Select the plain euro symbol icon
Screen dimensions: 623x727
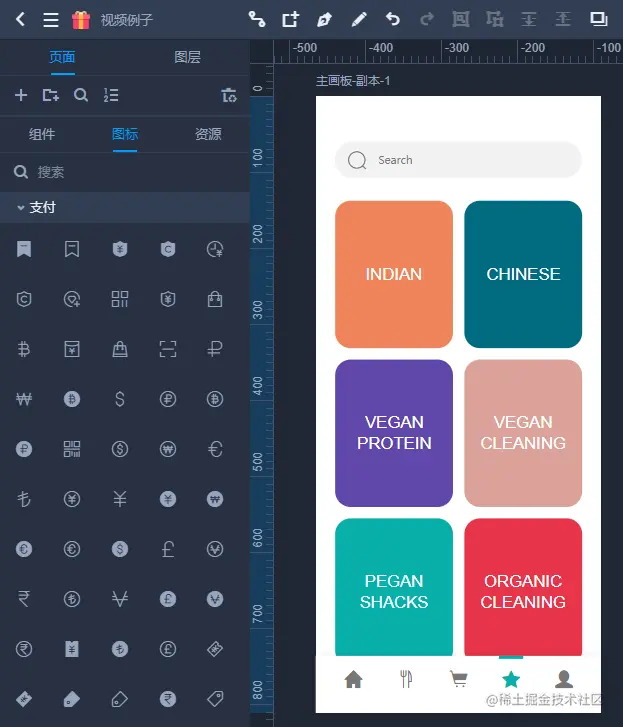pos(215,449)
